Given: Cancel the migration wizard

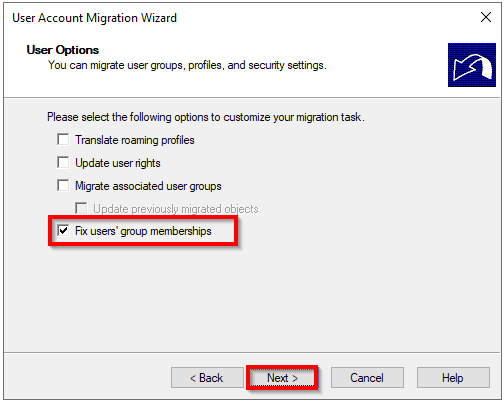Looking at the screenshot, I should coord(367,378).
